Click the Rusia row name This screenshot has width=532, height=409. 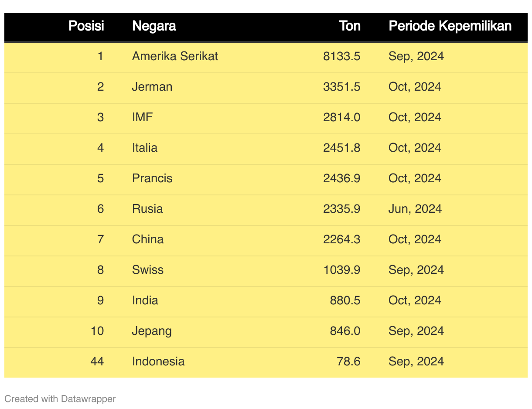(147, 209)
